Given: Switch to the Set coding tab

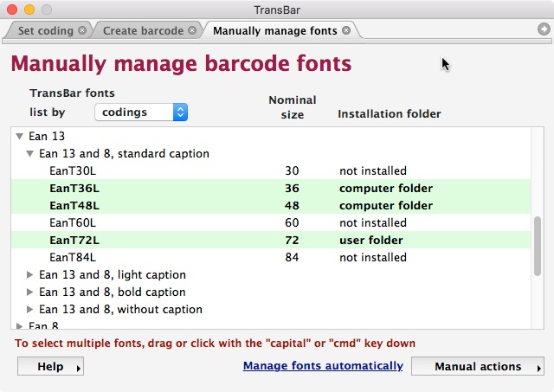Looking at the screenshot, I should (46, 31).
